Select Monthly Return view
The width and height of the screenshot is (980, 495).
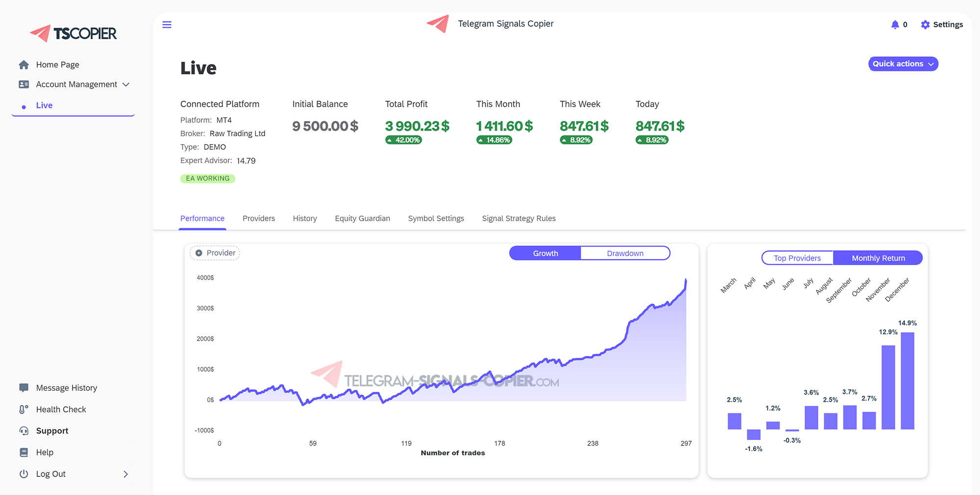[878, 258]
